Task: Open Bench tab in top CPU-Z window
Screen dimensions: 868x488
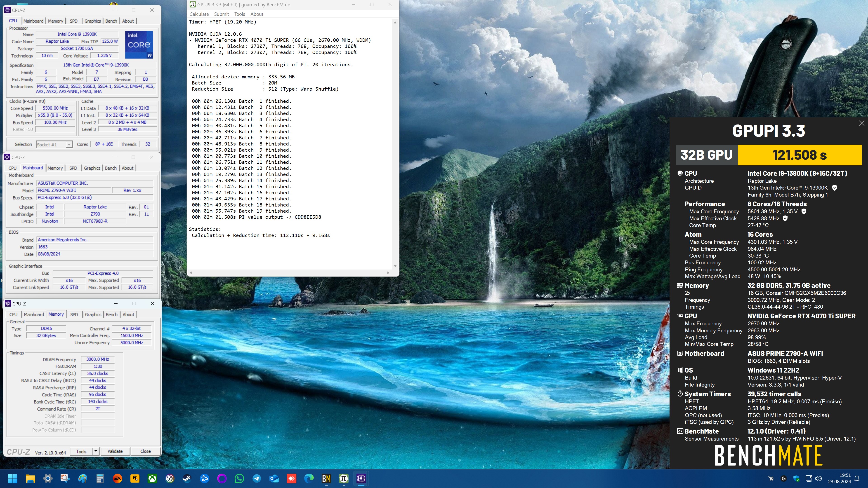Action: (x=111, y=21)
